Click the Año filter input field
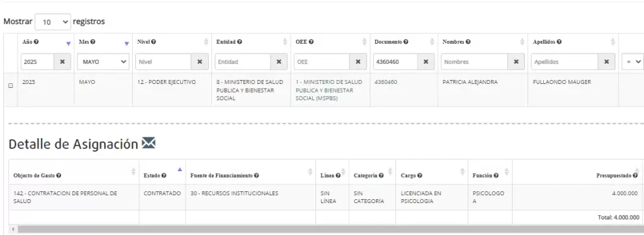Screen dimensions: 644x235 (38, 62)
